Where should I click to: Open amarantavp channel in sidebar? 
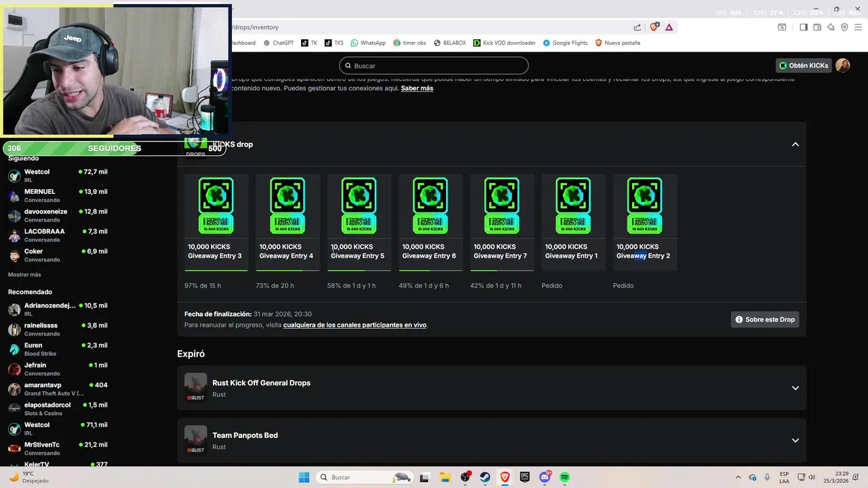[58, 389]
